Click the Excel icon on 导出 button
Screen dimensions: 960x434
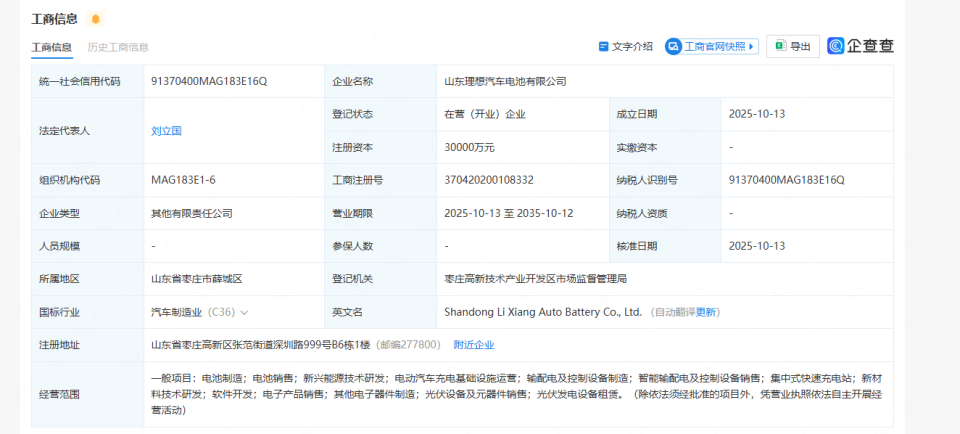(781, 46)
